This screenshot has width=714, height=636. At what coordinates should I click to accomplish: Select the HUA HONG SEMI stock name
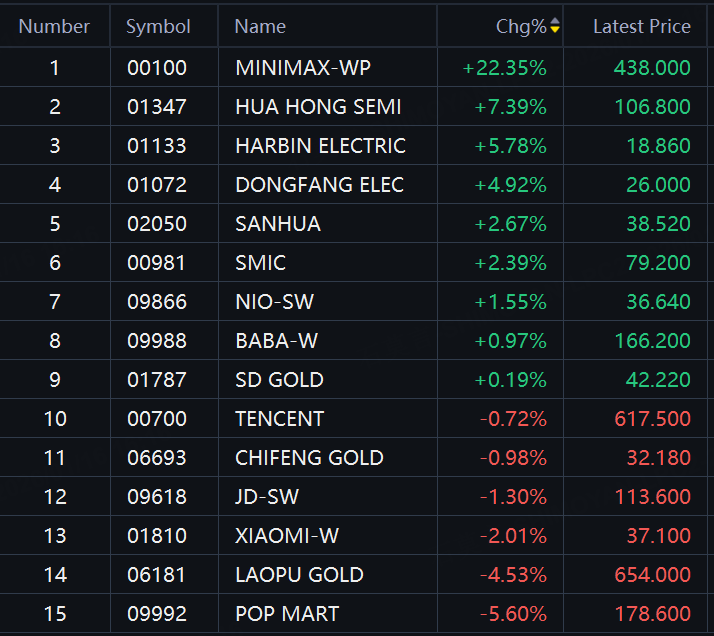pyautogui.click(x=318, y=107)
